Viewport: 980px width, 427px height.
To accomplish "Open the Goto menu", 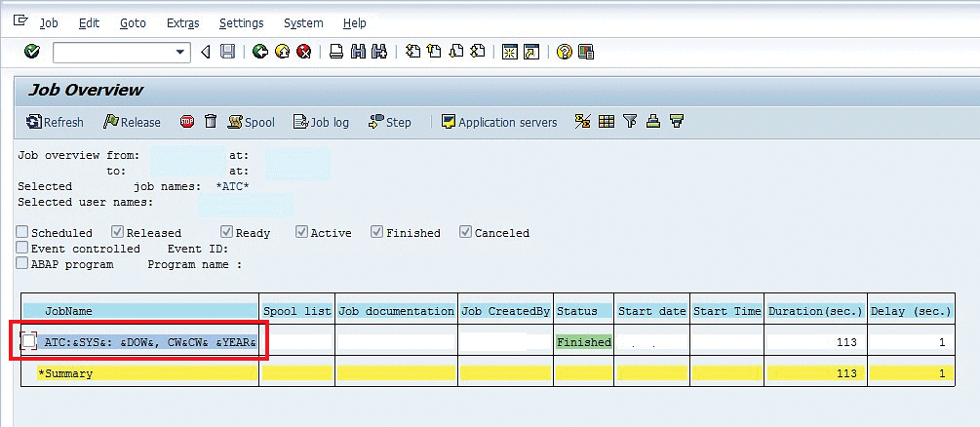I will click(x=135, y=22).
